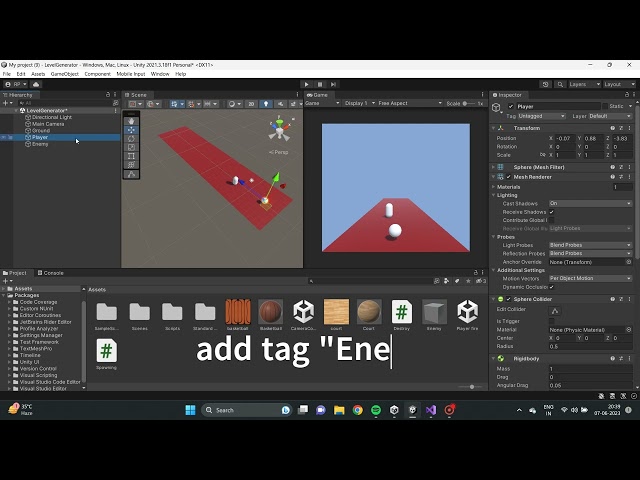Open Cast Shadows dropdown
640x480 pixels.
pos(590,203)
